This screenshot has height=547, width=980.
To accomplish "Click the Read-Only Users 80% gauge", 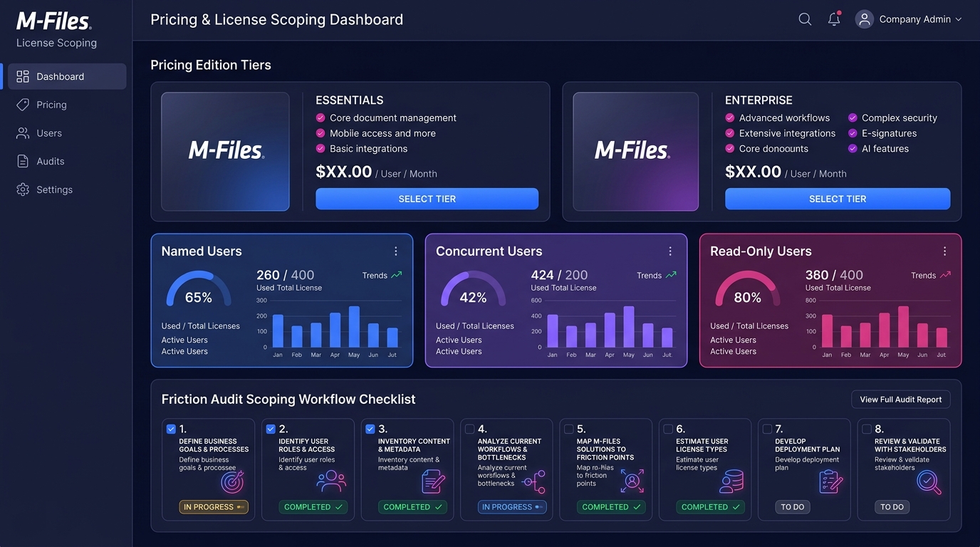I will (747, 290).
